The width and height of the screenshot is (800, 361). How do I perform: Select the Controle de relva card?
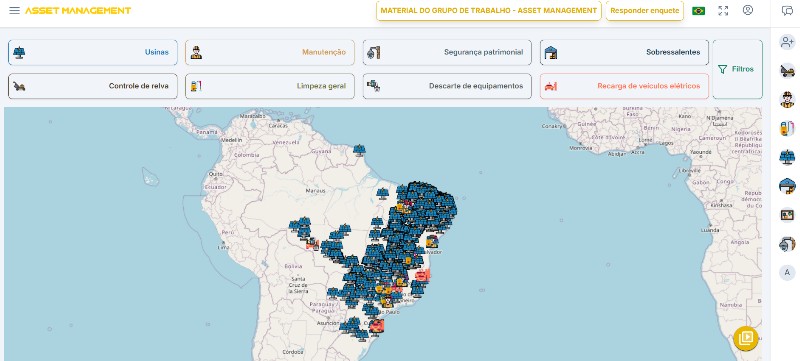point(93,86)
